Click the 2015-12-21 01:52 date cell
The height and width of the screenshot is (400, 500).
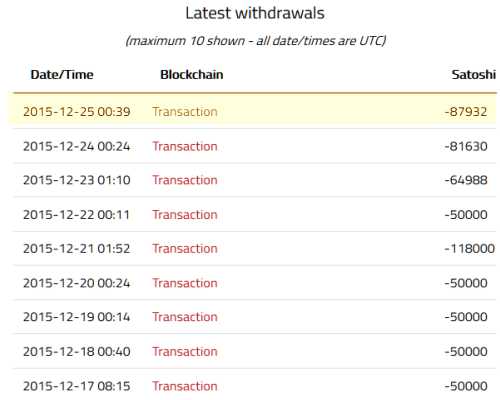pyautogui.click(x=77, y=249)
